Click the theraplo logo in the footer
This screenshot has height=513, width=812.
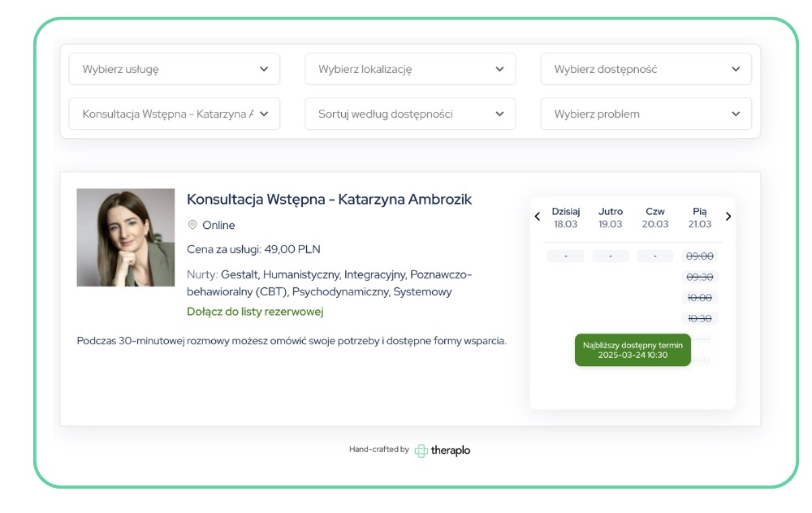click(445, 450)
